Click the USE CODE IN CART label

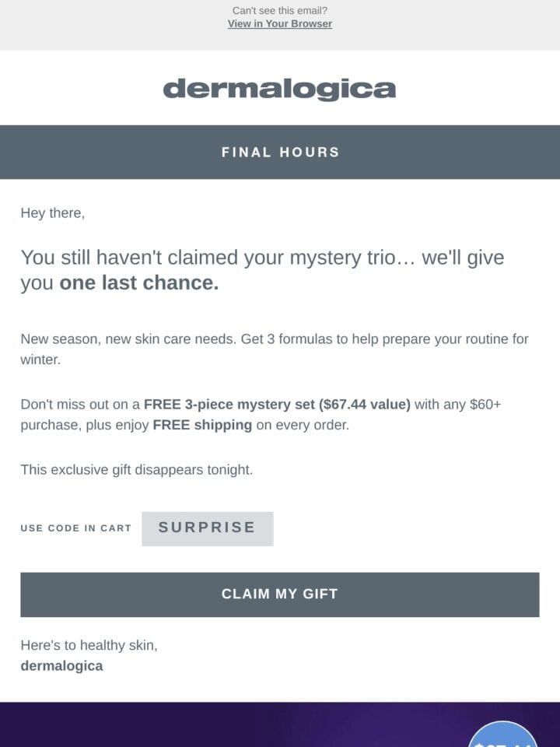coord(75,528)
